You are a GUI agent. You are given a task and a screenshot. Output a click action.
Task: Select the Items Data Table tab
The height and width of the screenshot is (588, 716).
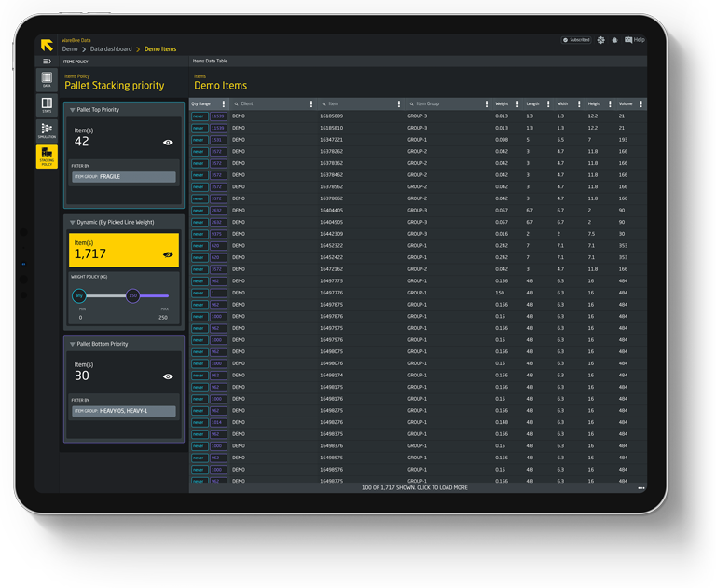[x=210, y=61]
